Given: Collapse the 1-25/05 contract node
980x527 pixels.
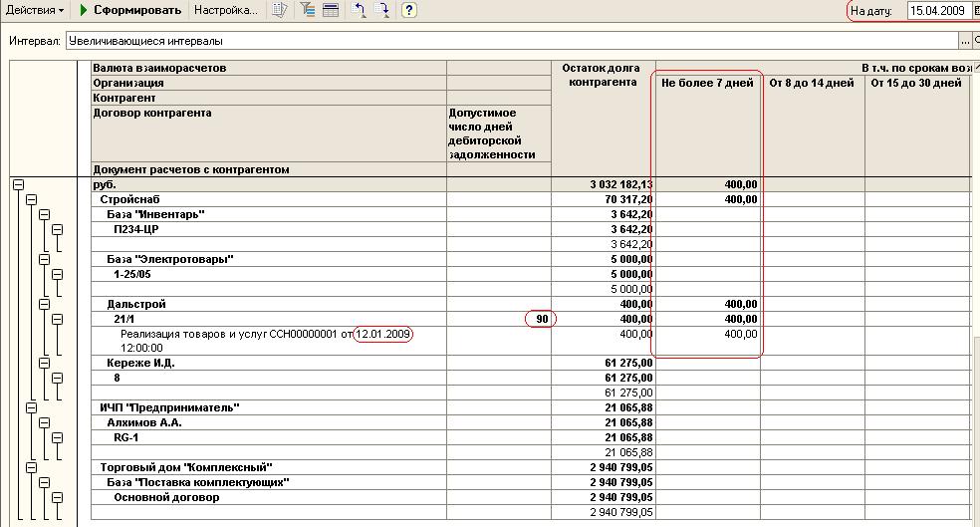Looking at the screenshot, I should click(58, 274).
